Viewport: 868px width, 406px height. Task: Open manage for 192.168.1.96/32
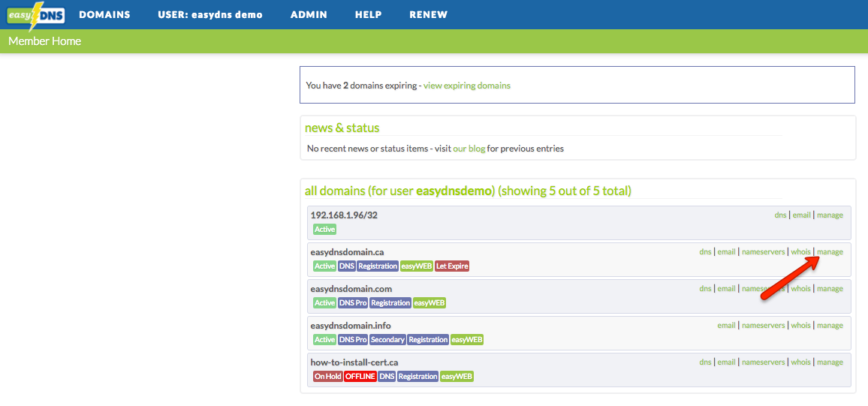(830, 215)
